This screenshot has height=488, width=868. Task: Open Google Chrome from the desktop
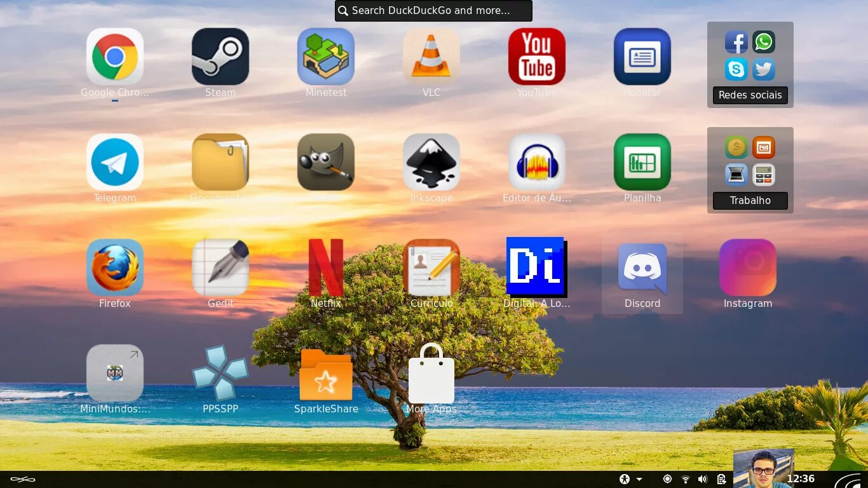[115, 57]
